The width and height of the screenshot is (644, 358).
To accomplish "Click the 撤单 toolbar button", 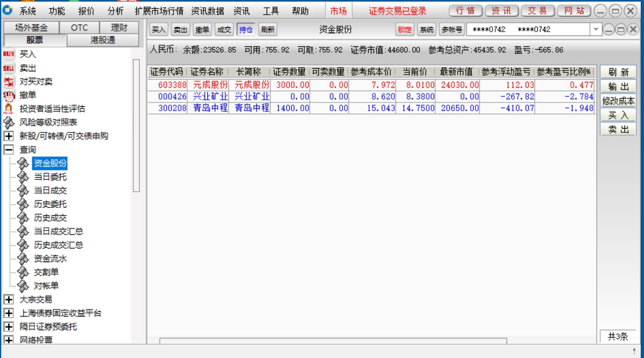I will [x=202, y=29].
